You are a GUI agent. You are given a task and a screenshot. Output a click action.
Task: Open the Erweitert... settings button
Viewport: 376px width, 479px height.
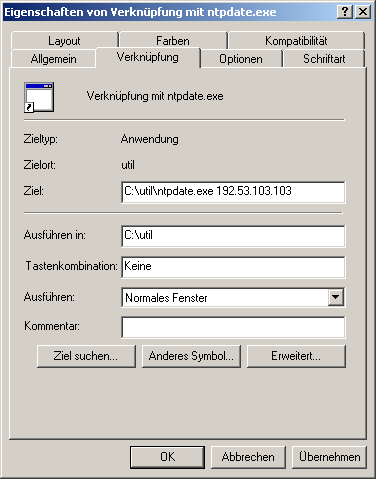pos(296,356)
